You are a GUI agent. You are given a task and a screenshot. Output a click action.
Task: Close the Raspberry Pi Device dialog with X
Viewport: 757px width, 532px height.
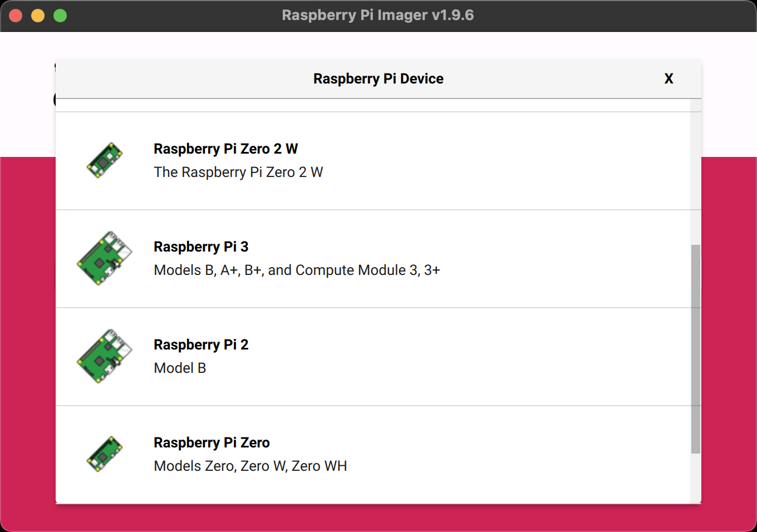tap(668, 78)
